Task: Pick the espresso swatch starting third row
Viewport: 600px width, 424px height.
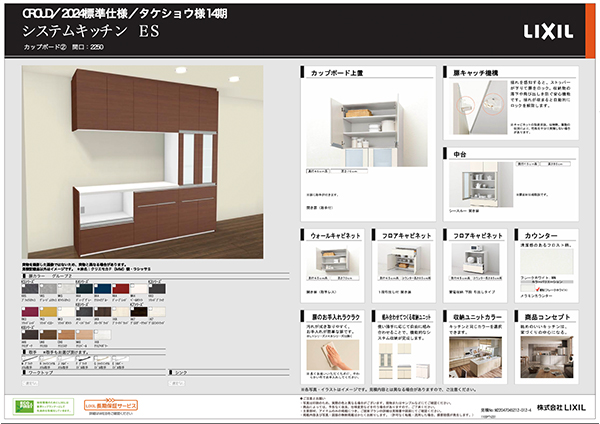Action: [30, 335]
